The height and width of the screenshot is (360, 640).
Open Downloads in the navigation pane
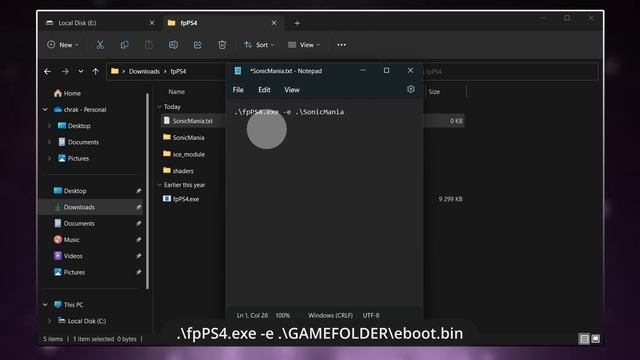[79, 207]
